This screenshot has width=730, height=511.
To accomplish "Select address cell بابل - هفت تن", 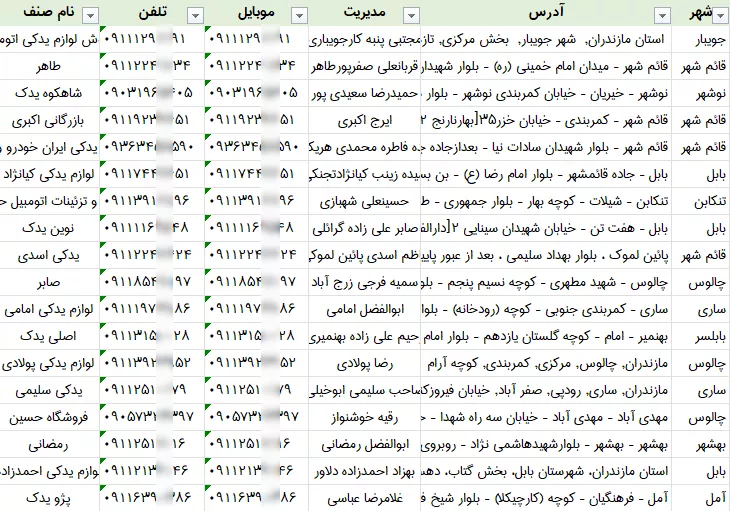I will click(x=546, y=229).
